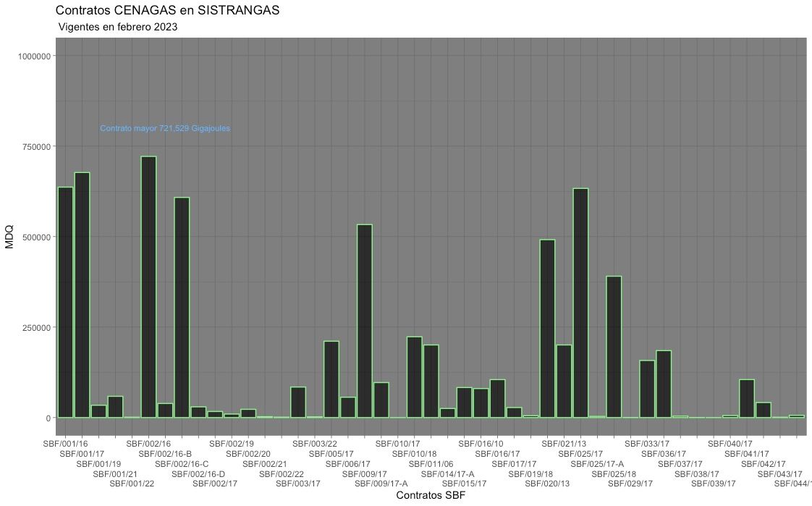
Task: Click the SBF/025/18 bar
Action: pyautogui.click(x=614, y=347)
